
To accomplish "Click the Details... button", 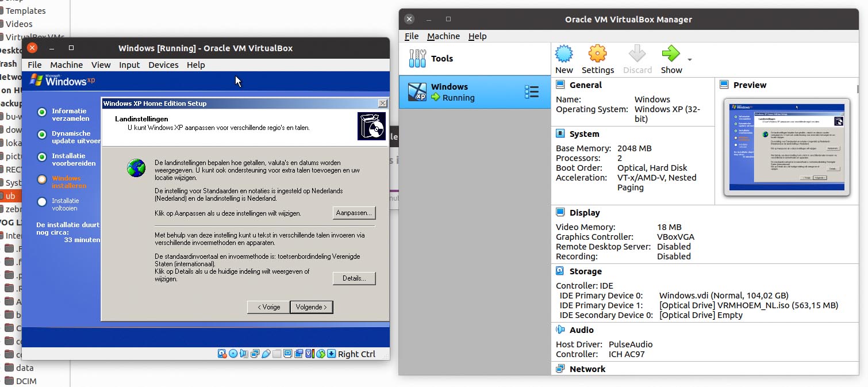I will coord(354,278).
